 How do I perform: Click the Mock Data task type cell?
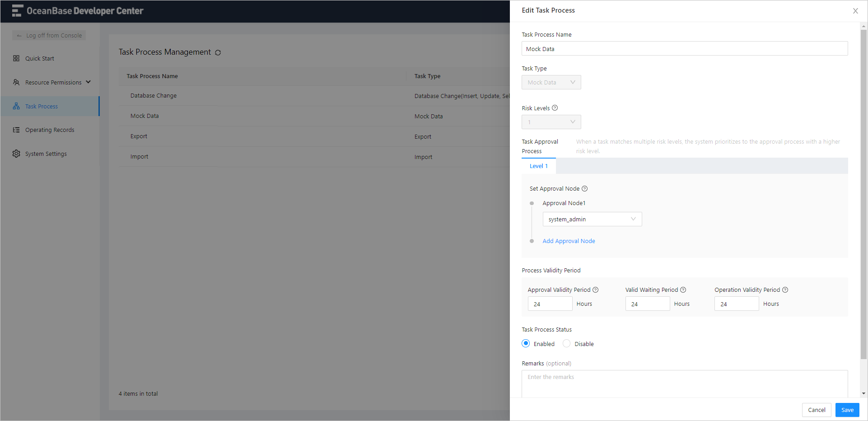429,117
